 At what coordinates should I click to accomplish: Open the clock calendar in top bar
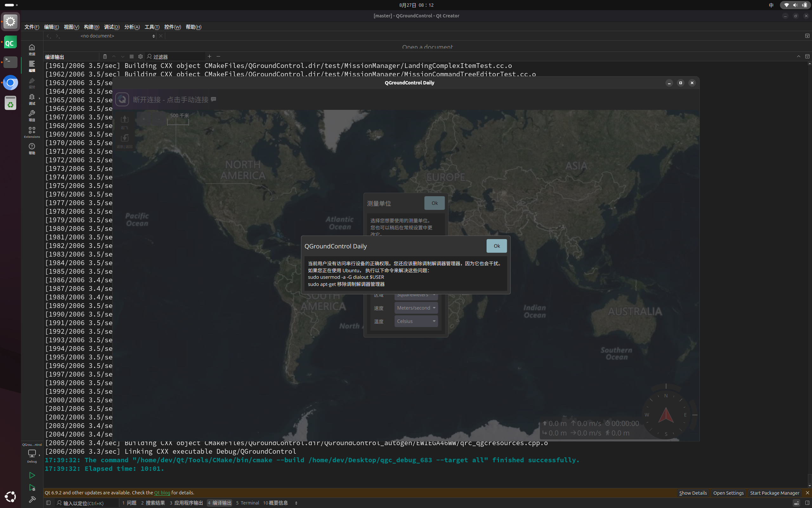tap(416, 5)
